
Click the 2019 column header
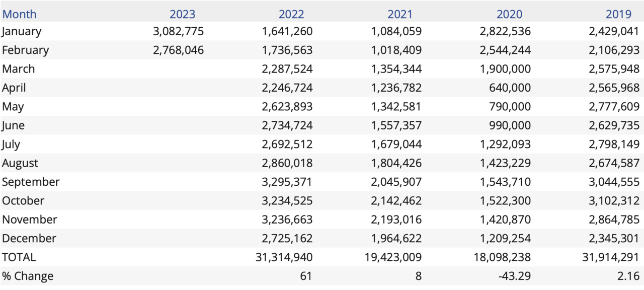pos(618,14)
